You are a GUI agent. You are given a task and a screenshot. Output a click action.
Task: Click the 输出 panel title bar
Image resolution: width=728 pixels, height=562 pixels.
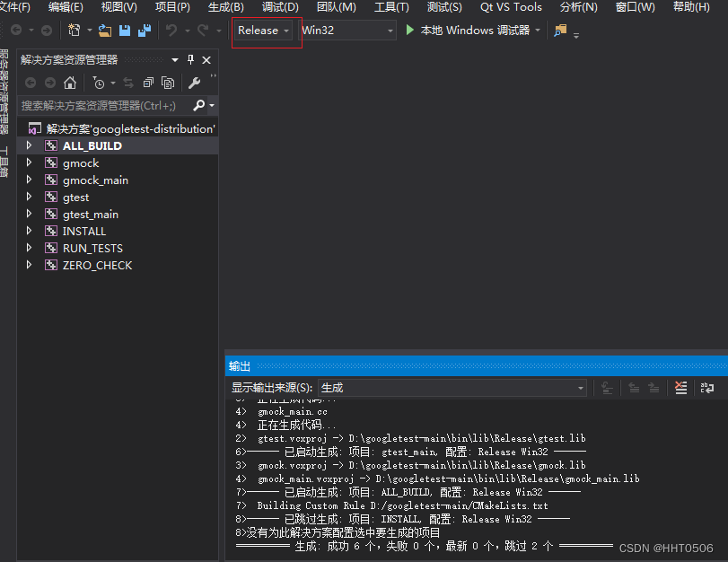click(x=477, y=366)
